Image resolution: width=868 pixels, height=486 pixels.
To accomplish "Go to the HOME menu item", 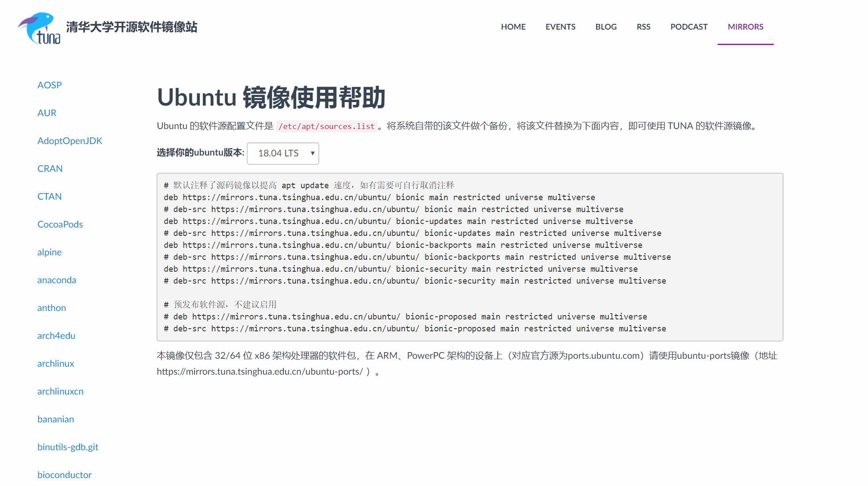I will [x=513, y=27].
